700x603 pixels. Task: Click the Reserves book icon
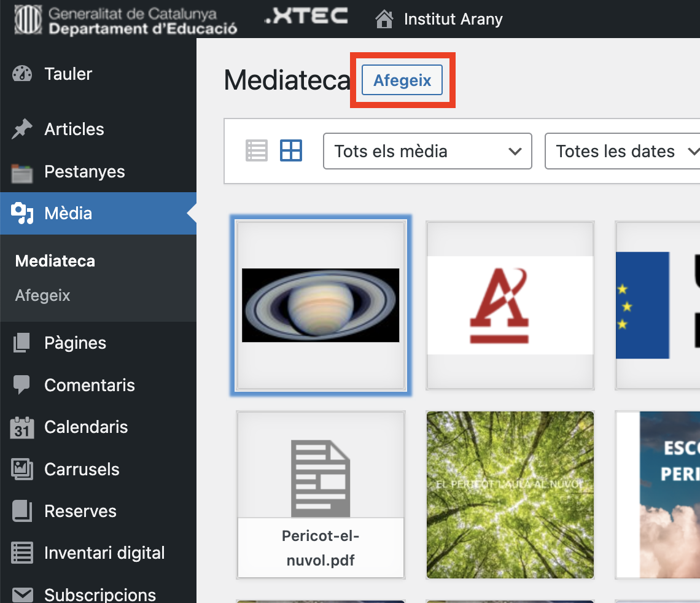pyautogui.click(x=22, y=512)
